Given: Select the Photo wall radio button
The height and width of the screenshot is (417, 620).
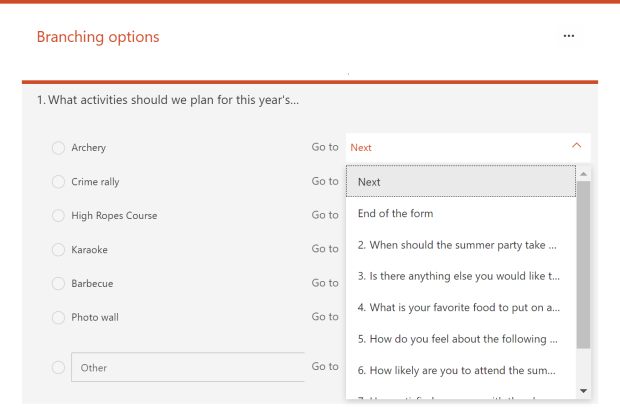Looking at the screenshot, I should click(x=58, y=318).
